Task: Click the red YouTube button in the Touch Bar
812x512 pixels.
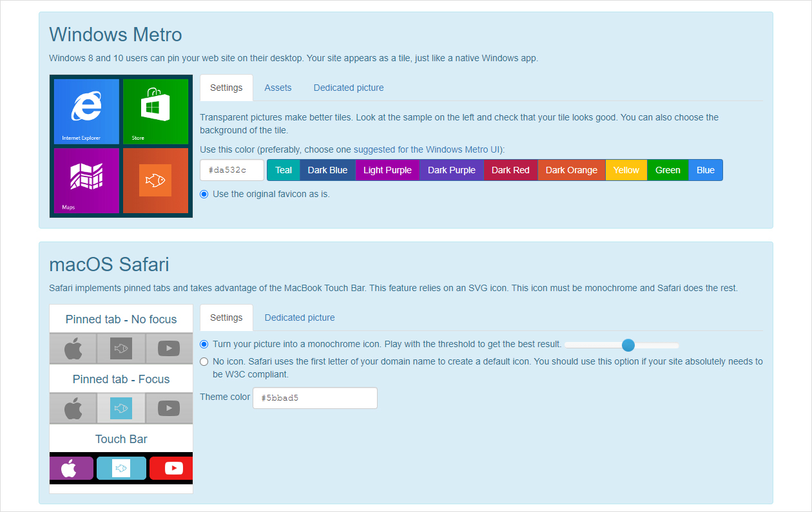Action: point(171,468)
